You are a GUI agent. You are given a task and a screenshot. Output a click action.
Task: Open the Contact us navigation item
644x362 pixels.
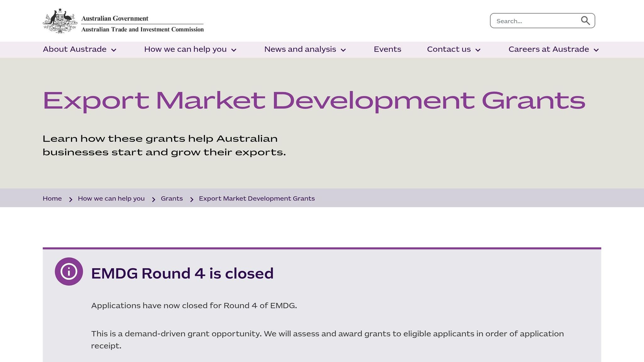tap(449, 49)
